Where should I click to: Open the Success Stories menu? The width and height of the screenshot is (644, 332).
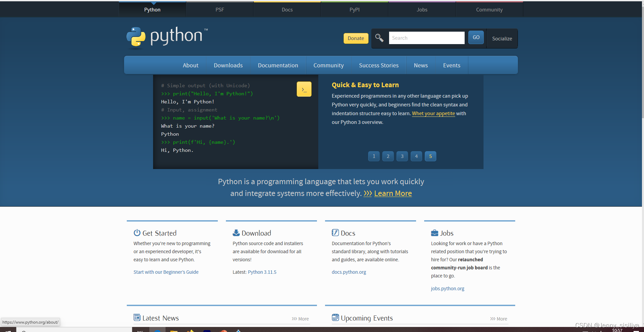[379, 65]
